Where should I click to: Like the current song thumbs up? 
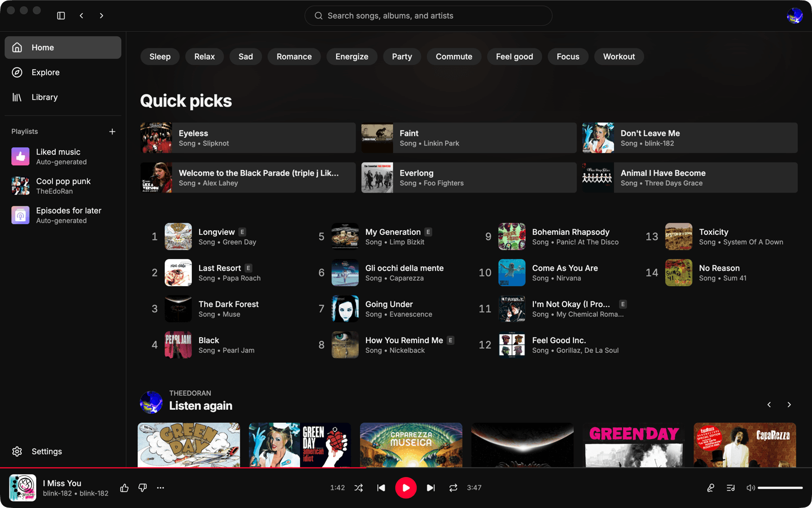coord(125,488)
